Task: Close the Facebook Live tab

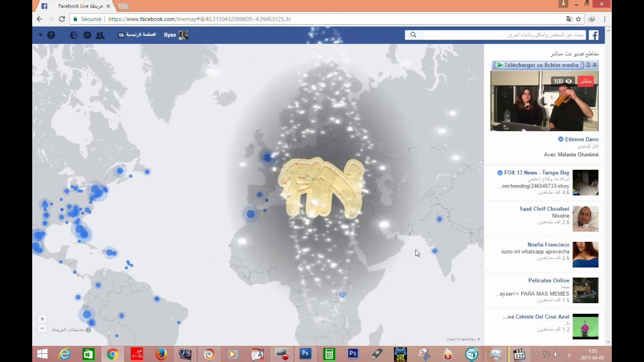Action: (x=108, y=6)
